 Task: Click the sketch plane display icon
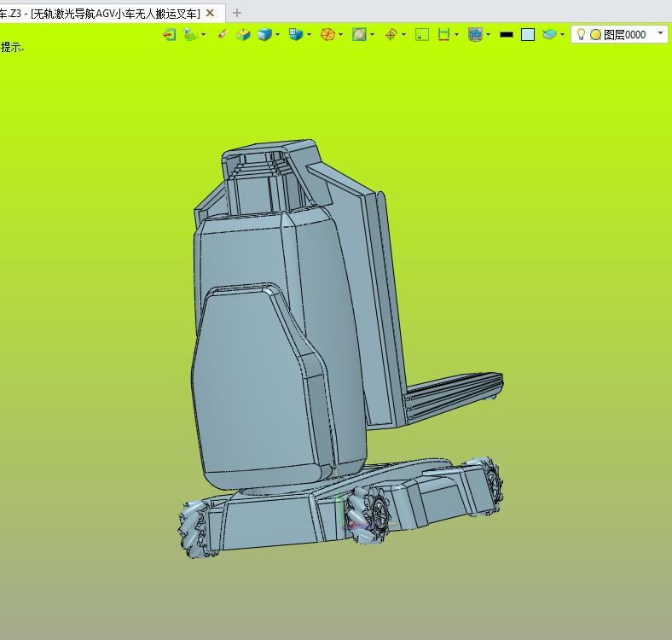tap(190, 34)
